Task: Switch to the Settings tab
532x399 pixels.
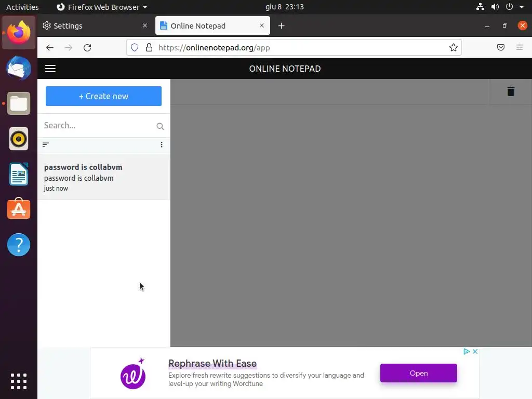Action: pos(96,26)
